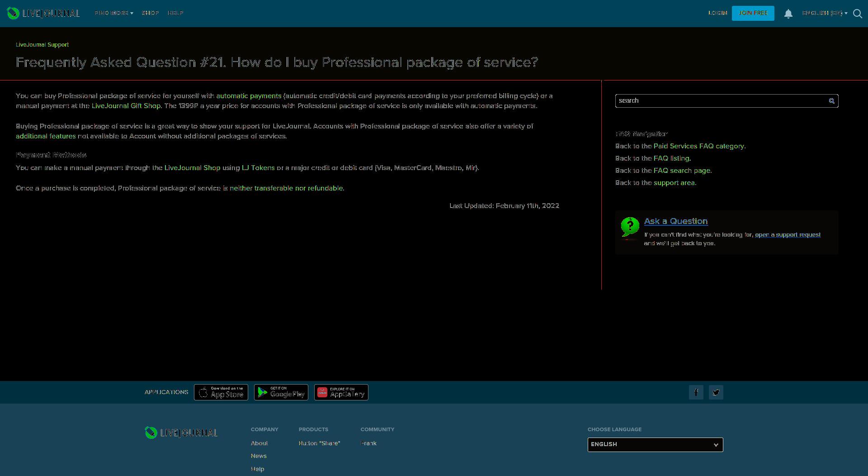Open the Button "Share" footer link
The image size is (868, 476).
(319, 443)
